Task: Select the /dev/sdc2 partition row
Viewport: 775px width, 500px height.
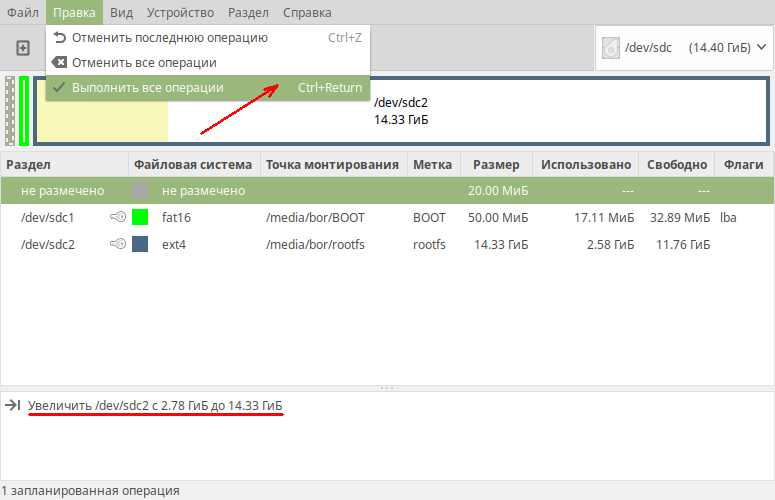Action: pos(387,244)
